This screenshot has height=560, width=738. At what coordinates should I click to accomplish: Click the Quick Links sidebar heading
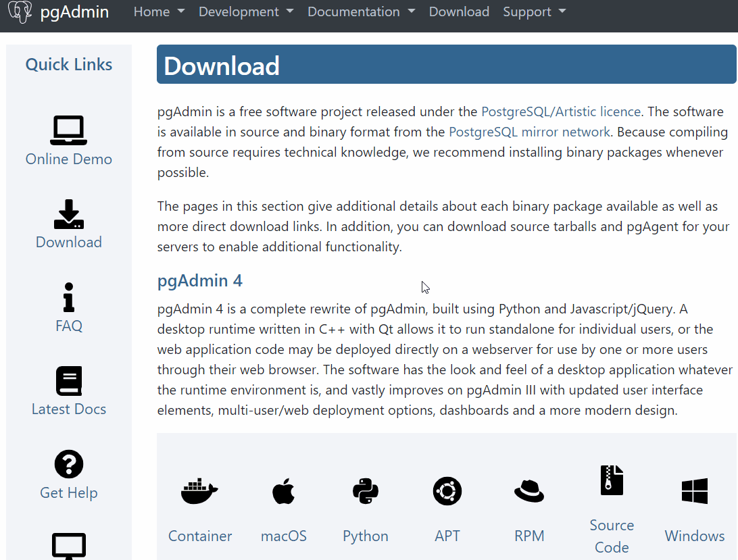pos(69,64)
